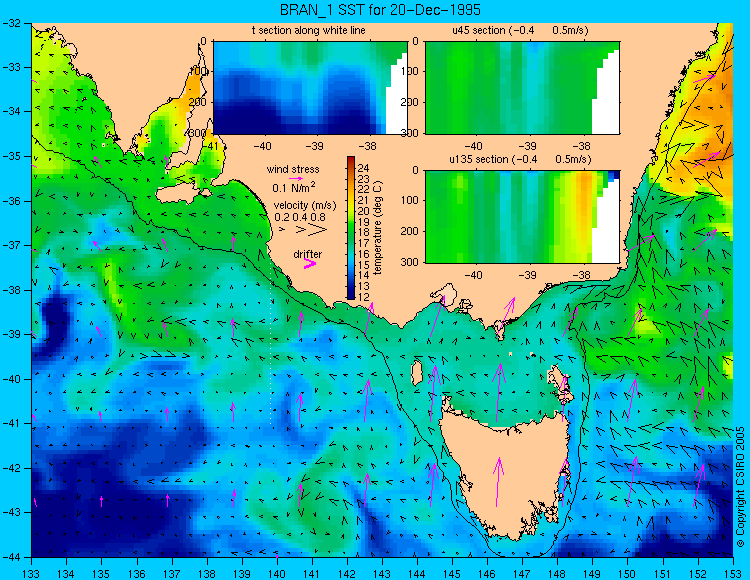This screenshot has height=580, width=750.
Task: Click the magenta wind stress legend arrow
Action: [x=296, y=178]
